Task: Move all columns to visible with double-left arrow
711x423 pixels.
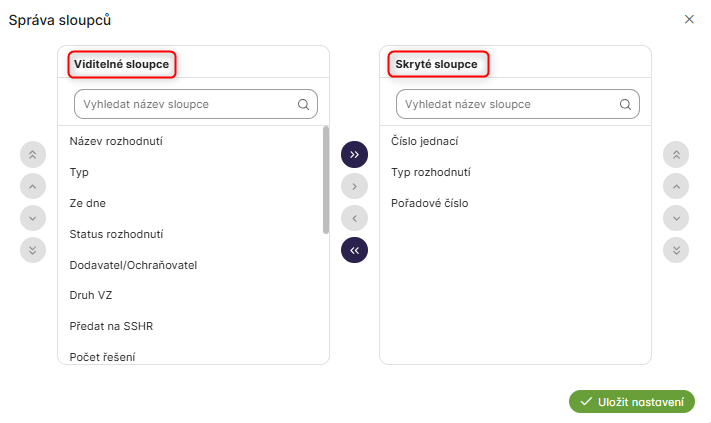Action: [355, 250]
